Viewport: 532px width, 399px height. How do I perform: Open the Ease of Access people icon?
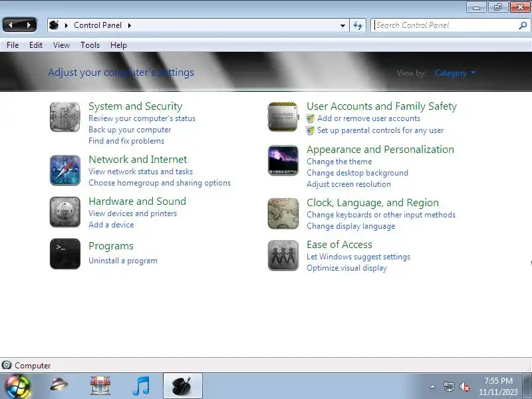pyautogui.click(x=283, y=255)
